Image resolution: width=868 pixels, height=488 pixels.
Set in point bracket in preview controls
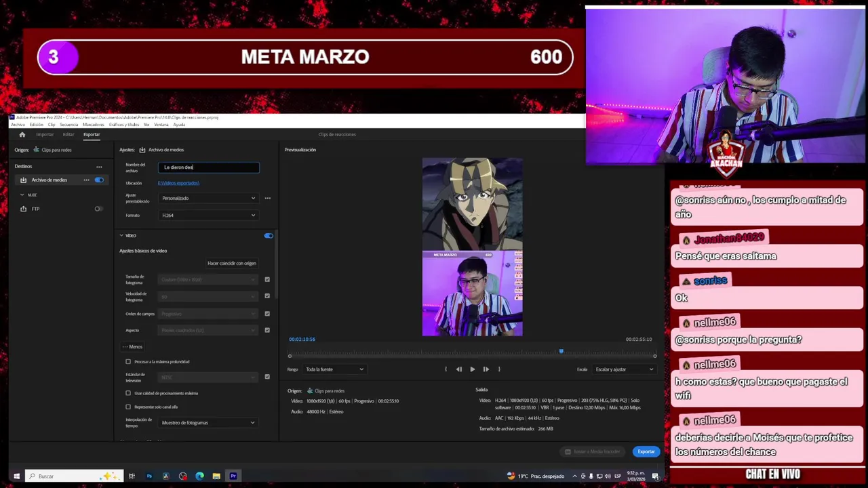(x=446, y=369)
